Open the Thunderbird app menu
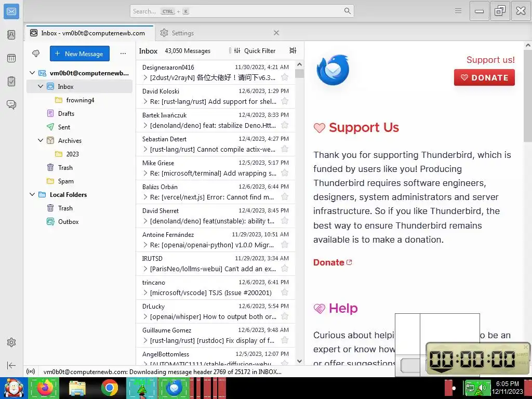 point(458,11)
